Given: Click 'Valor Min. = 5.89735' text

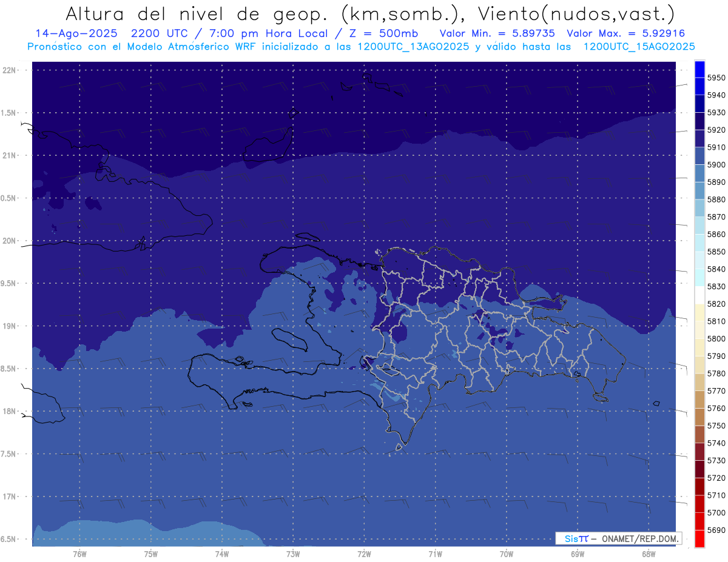Looking at the screenshot, I should 497,33.
